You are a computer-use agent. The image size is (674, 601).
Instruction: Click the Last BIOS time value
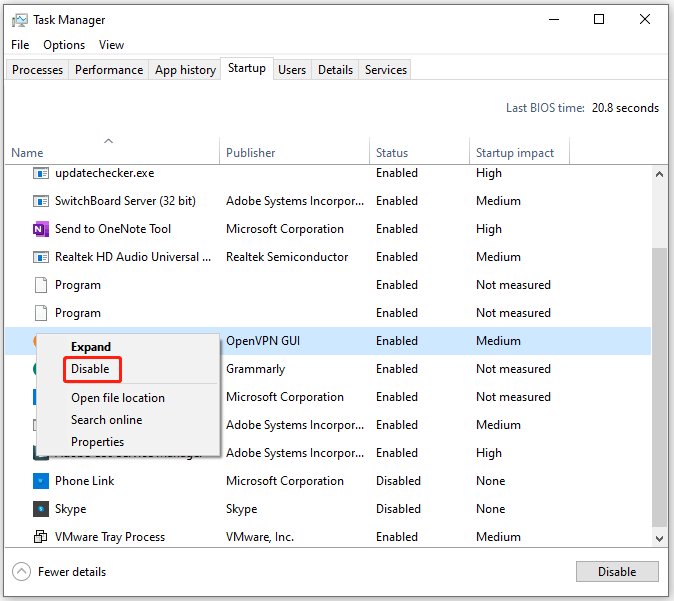(x=625, y=108)
